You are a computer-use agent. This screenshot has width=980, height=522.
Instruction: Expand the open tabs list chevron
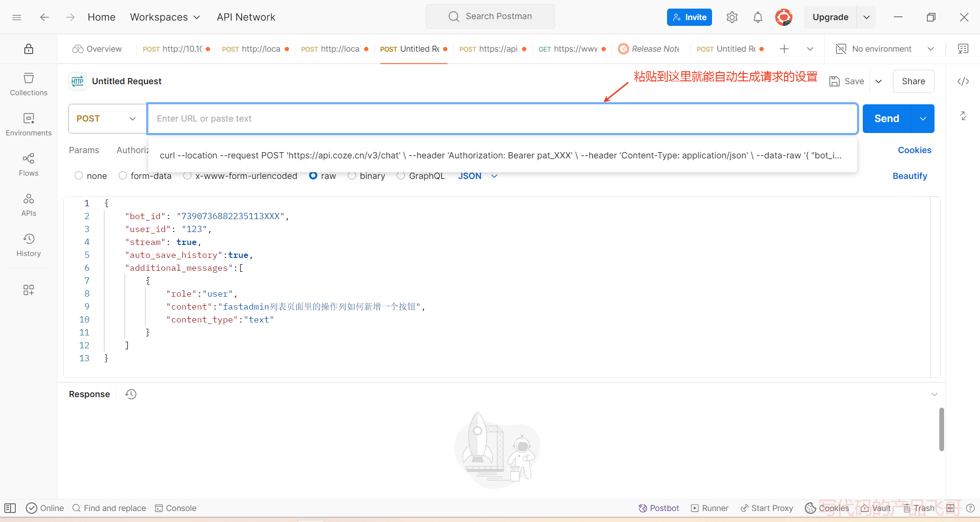pyautogui.click(x=810, y=49)
